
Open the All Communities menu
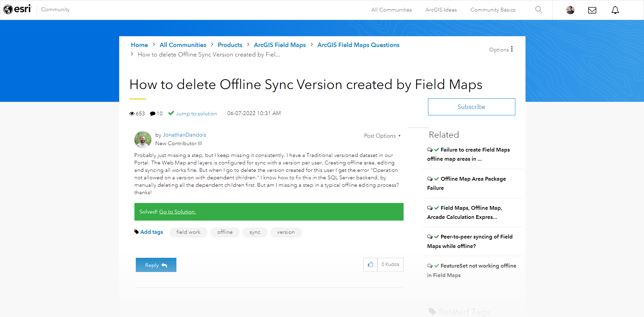click(x=391, y=10)
